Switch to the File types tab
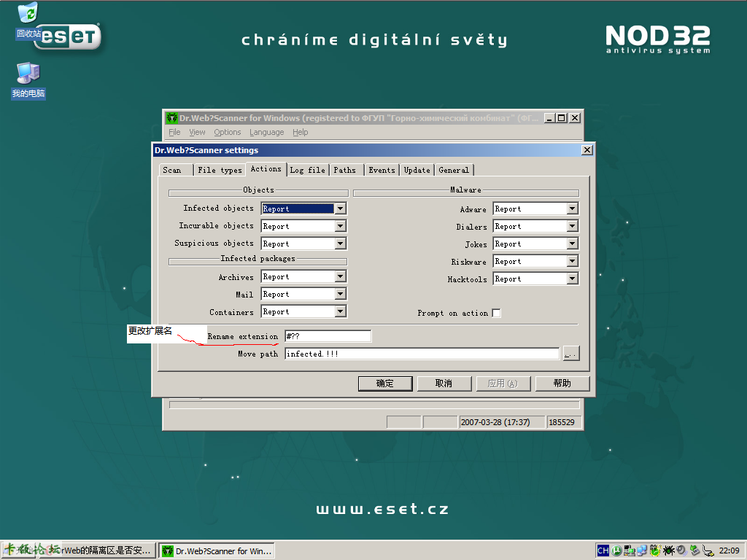This screenshot has height=560, width=747. pyautogui.click(x=220, y=170)
